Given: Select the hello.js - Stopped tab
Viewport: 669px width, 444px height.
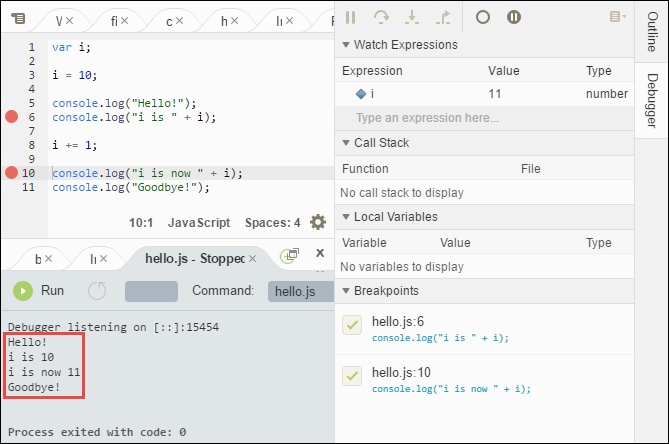Looking at the screenshot, I should coord(194,258).
